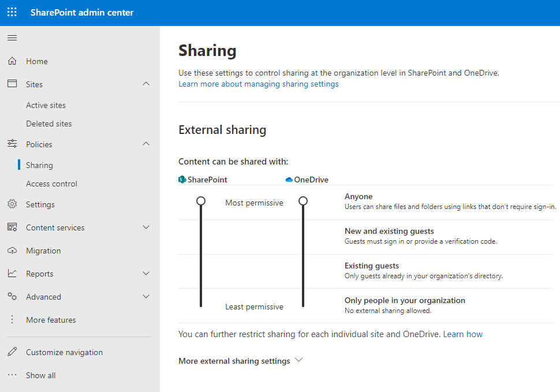Collapse the Policies section chevron
Image resolution: width=560 pixels, height=392 pixels.
tap(146, 144)
